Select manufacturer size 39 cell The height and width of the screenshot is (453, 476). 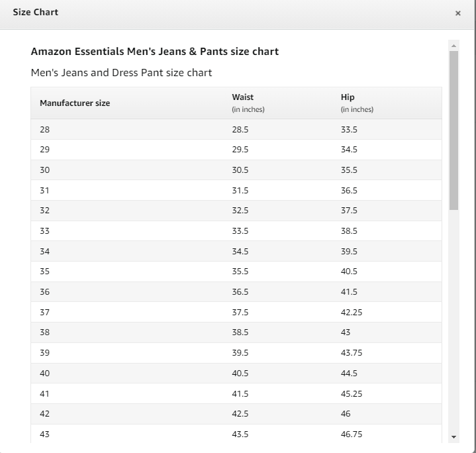[44, 352]
